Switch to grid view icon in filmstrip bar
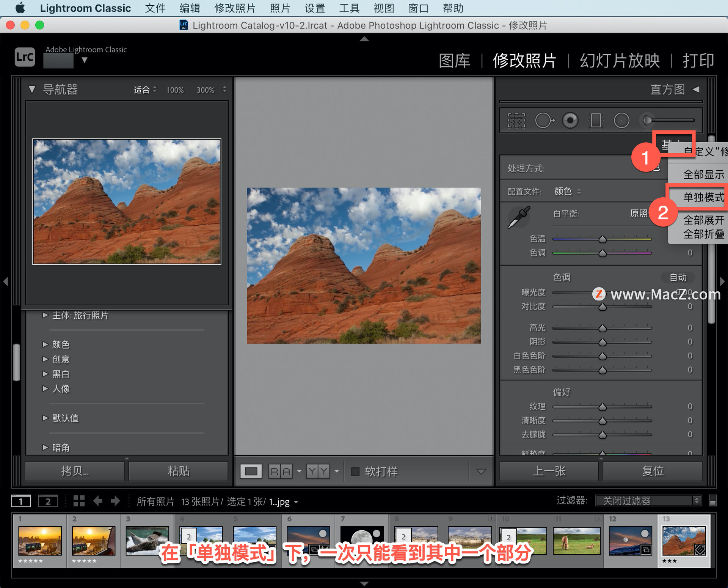Screen dimensions: 728x588 coord(79,501)
